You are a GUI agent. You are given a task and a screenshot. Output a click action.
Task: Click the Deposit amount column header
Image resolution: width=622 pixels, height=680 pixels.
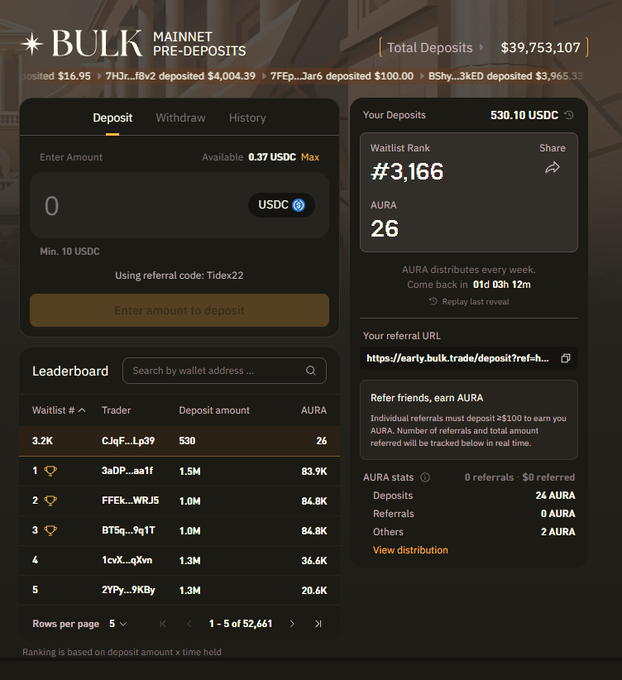214,410
